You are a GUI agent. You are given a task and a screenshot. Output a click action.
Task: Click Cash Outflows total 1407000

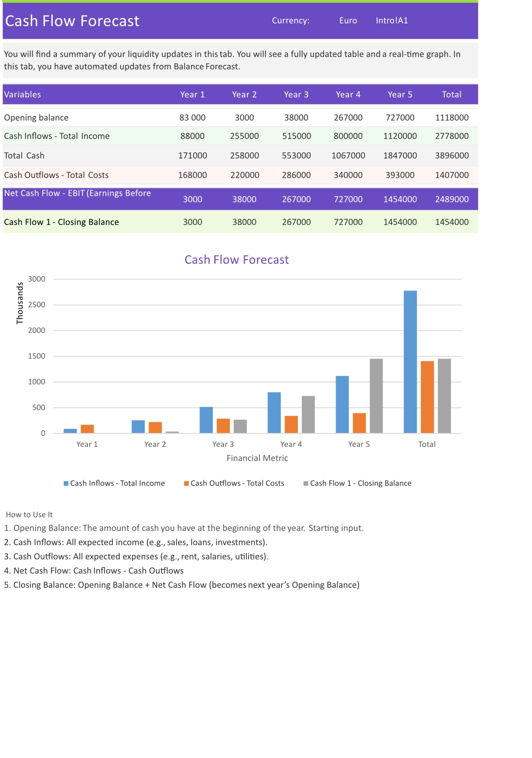452,175
